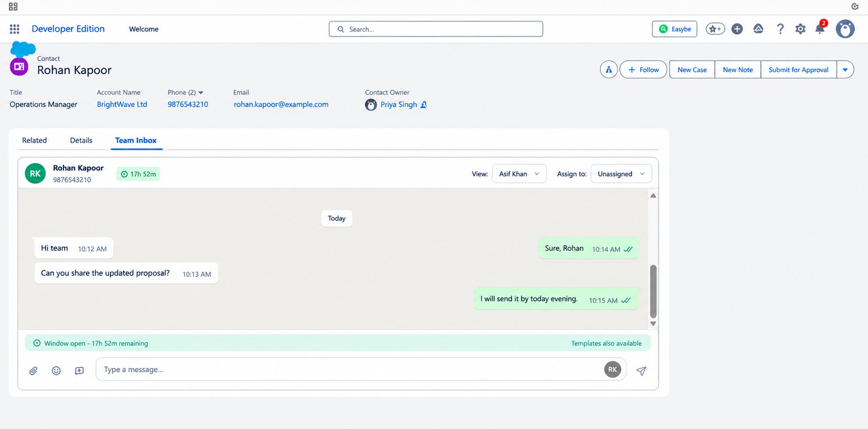Send the message with paper plane icon
The image size is (868, 429).
[x=641, y=371]
